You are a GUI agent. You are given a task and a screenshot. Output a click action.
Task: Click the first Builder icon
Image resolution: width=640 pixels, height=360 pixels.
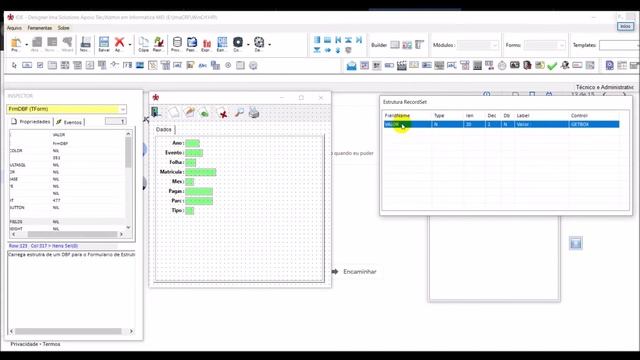click(x=394, y=45)
